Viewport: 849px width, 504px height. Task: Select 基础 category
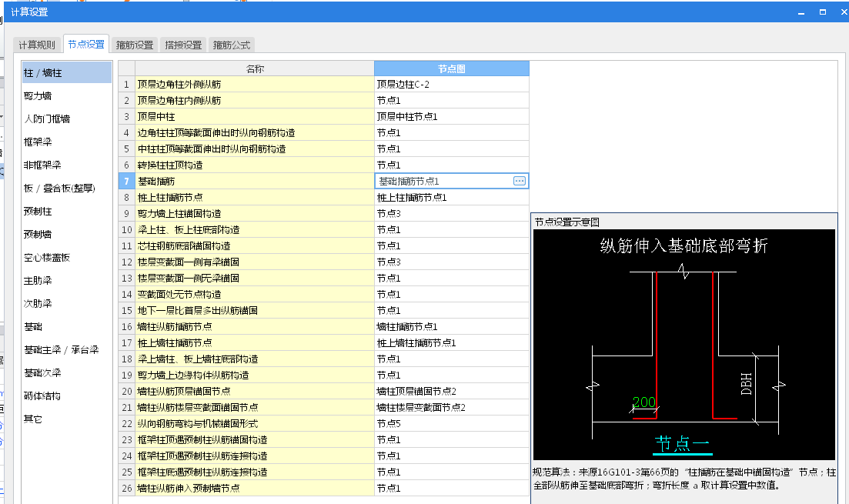[67, 327]
